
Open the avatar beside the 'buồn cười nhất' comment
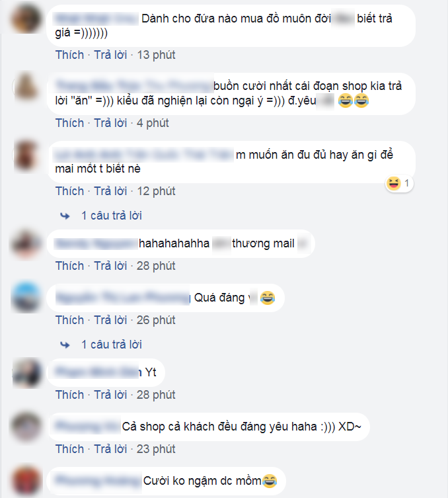click(26, 87)
